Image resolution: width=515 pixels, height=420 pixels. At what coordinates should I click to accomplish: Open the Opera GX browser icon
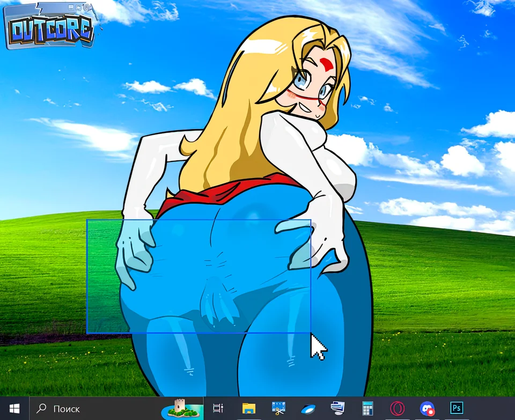(397, 409)
